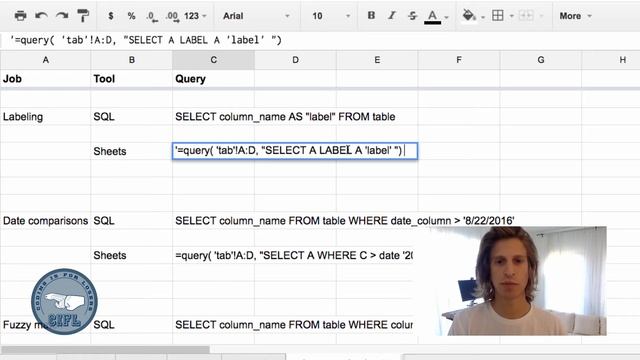Click the Labeling cell
640x360 pixels.
point(45,117)
